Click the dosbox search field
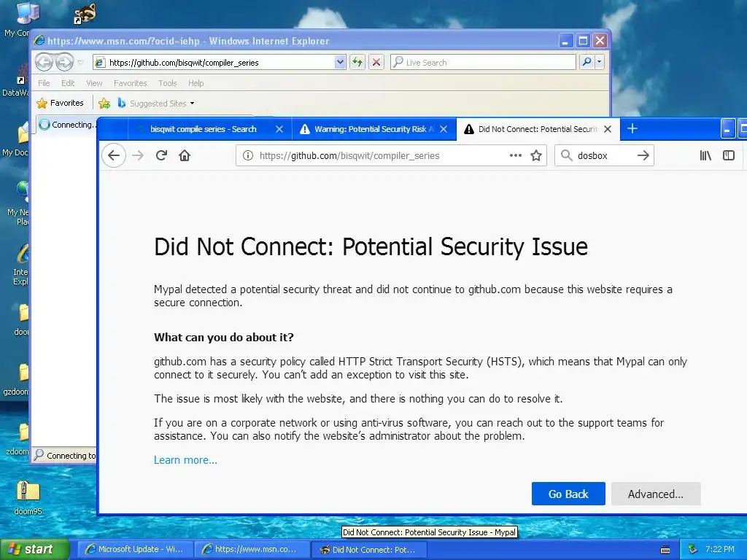747x560 pixels. (604, 155)
